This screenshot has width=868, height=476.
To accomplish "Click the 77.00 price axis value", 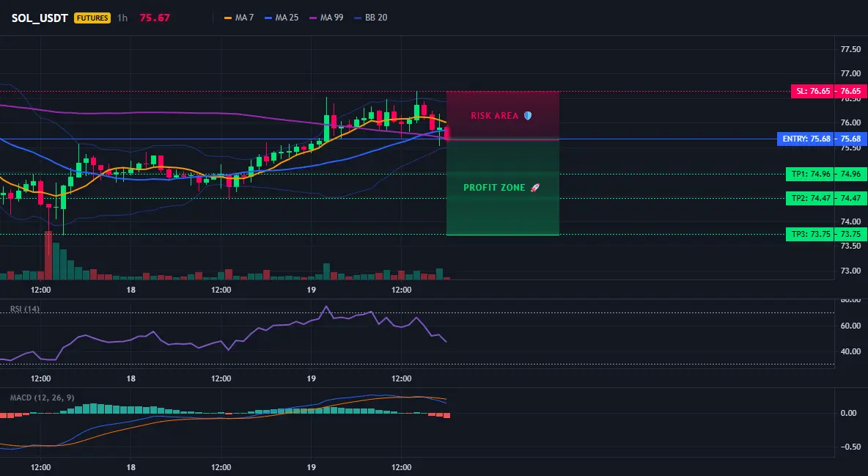I will coord(850,73).
